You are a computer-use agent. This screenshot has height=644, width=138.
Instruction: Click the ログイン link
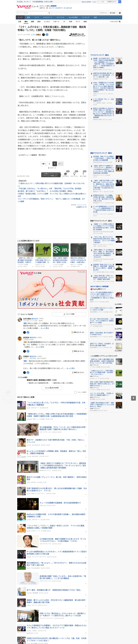coord(42,8)
